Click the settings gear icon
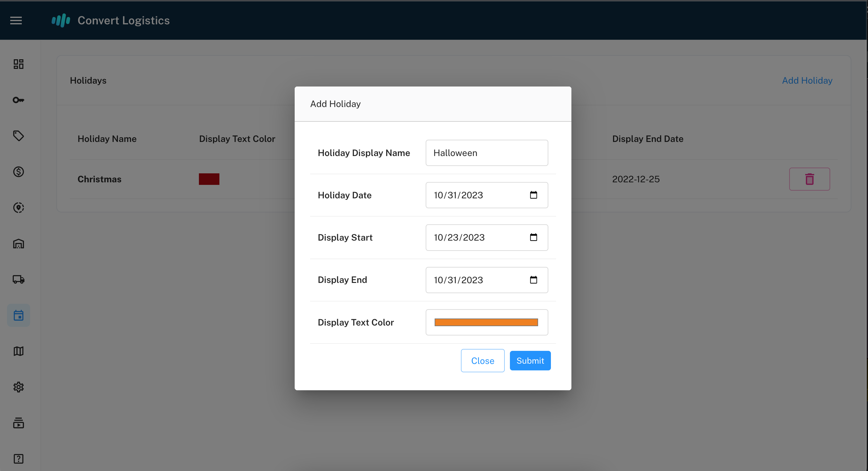 tap(19, 387)
